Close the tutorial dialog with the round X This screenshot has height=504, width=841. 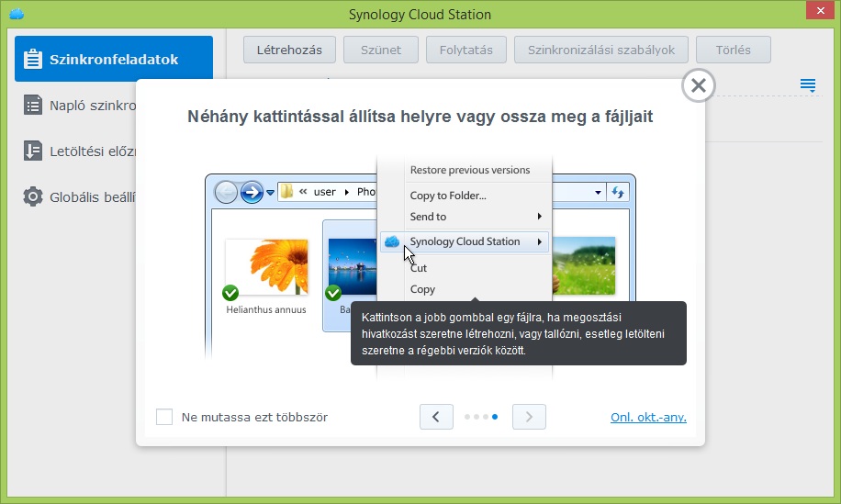699,85
